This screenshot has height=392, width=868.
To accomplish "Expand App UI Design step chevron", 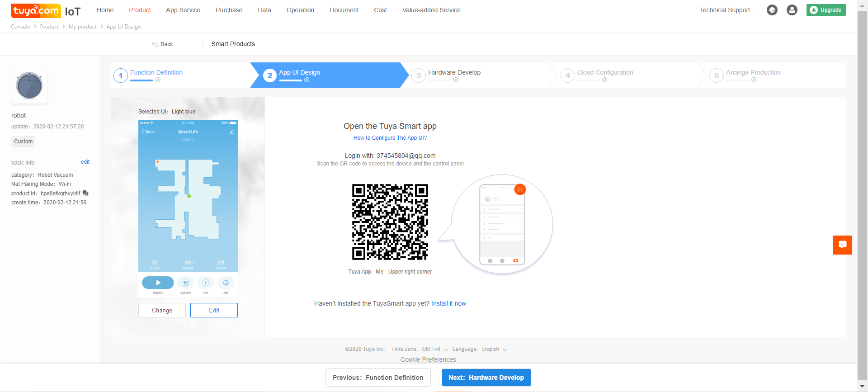I will pos(307,80).
